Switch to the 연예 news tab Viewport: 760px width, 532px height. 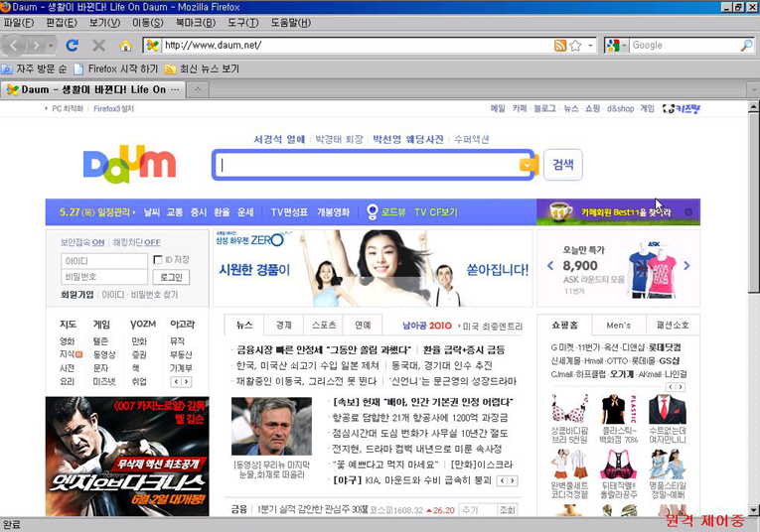click(363, 326)
